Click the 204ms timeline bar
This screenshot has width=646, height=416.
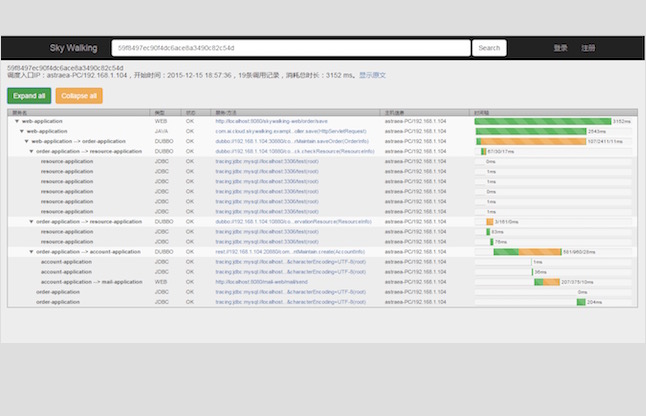[x=581, y=302]
